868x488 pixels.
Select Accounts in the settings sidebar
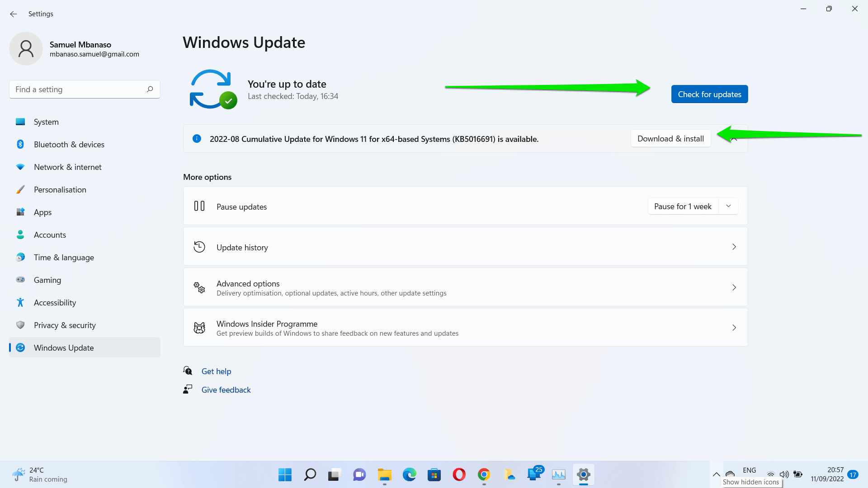pyautogui.click(x=50, y=235)
